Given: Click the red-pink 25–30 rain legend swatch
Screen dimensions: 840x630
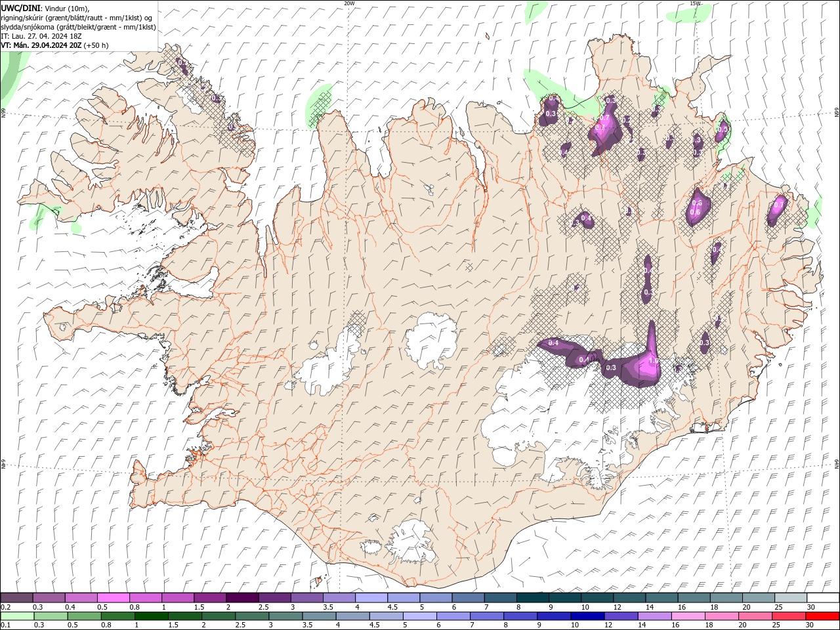Looking at the screenshot, I should coord(789,616).
